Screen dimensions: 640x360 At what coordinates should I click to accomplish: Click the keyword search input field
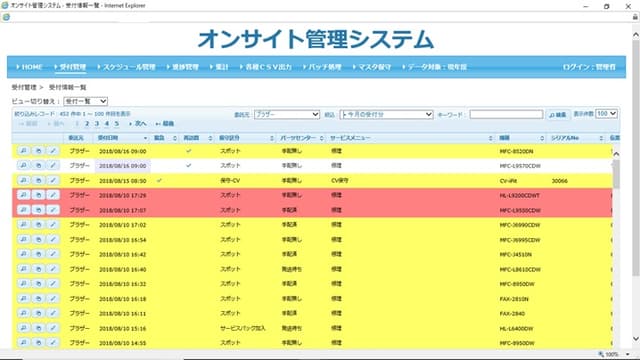tap(506, 115)
